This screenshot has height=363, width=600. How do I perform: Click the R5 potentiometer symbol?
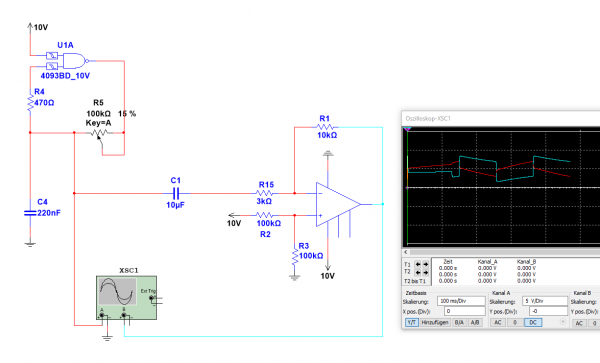99,133
